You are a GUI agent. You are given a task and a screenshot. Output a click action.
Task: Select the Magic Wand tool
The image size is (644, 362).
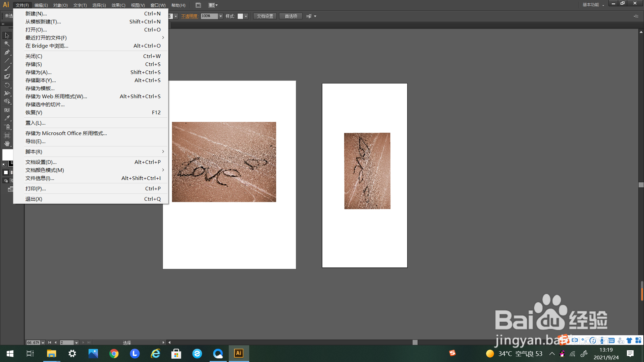click(7, 44)
